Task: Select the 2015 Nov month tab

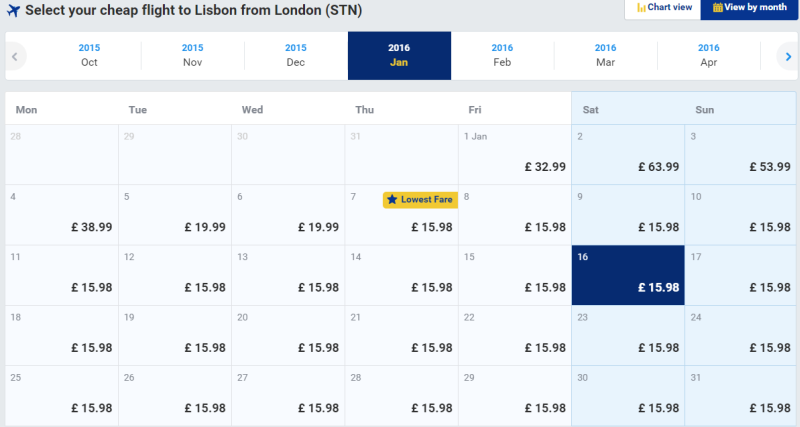Action: [192, 55]
